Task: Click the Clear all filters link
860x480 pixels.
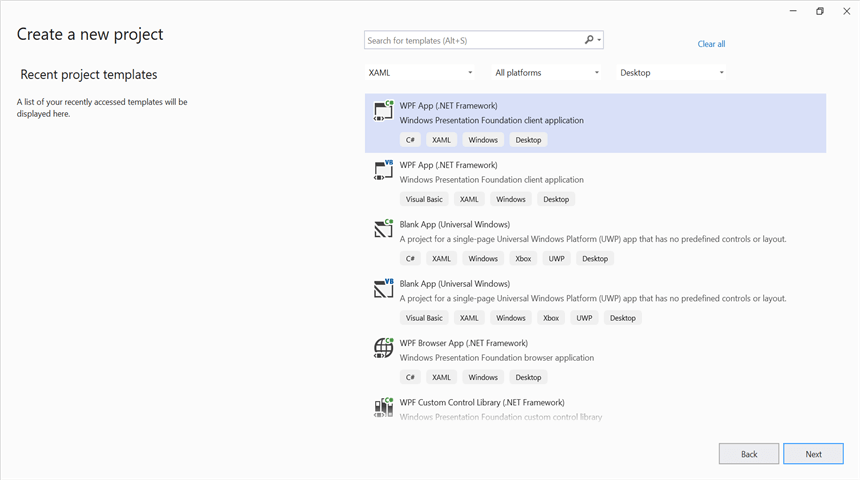Action: coord(711,44)
